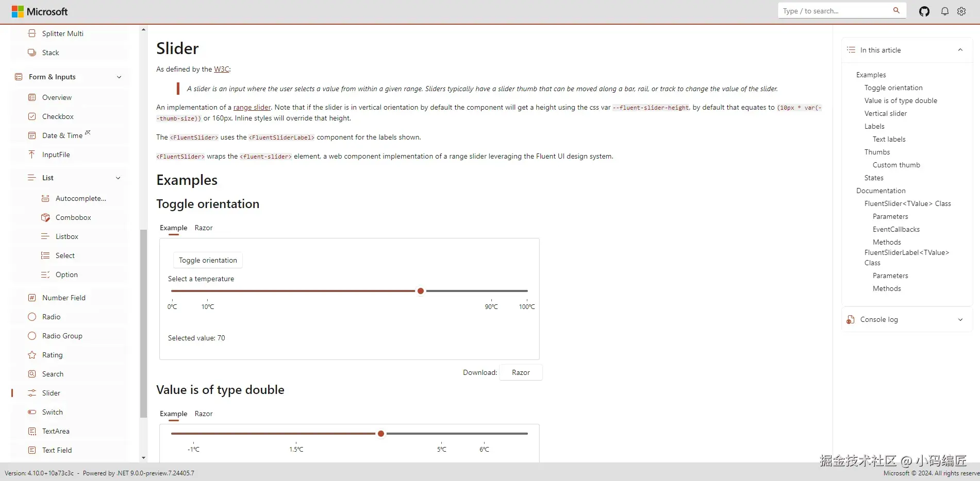This screenshot has height=481, width=980.
Task: Click the InputFile upload icon
Action: (32, 154)
